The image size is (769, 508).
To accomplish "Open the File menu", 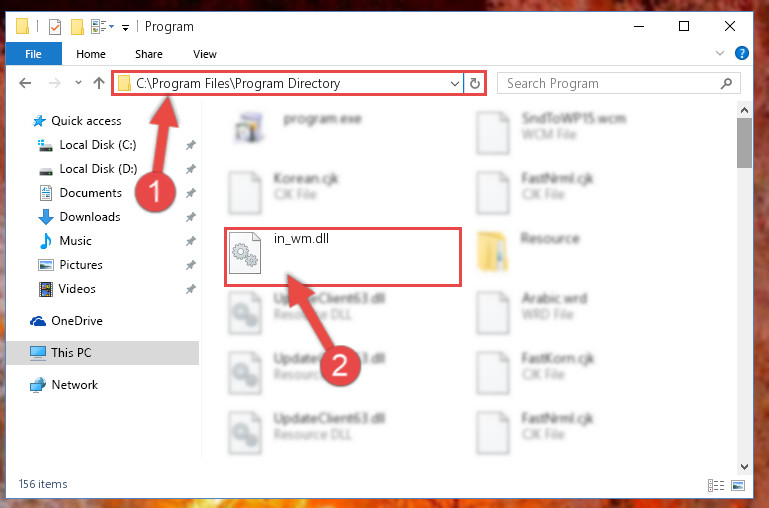I will 33,54.
